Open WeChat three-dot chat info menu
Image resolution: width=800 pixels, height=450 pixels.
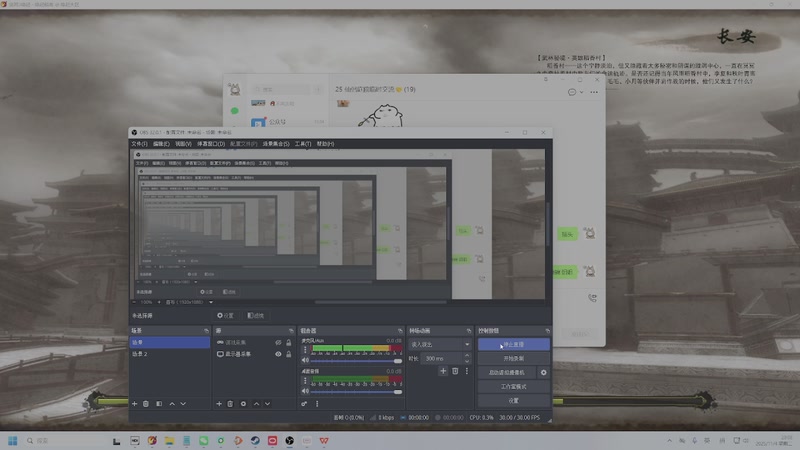(x=594, y=92)
